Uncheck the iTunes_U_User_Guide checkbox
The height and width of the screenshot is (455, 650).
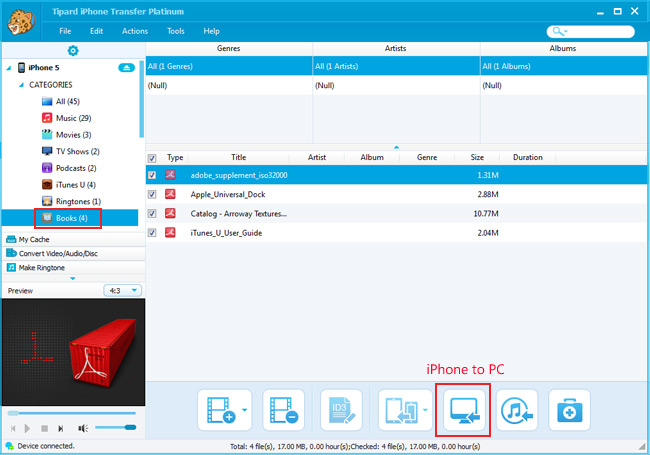pos(152,232)
